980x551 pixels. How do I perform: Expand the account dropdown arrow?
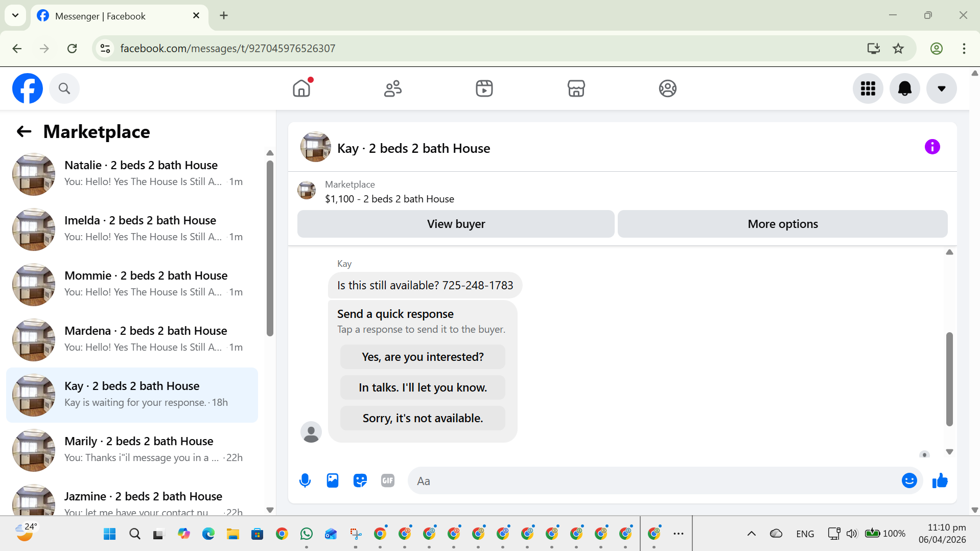[942, 88]
